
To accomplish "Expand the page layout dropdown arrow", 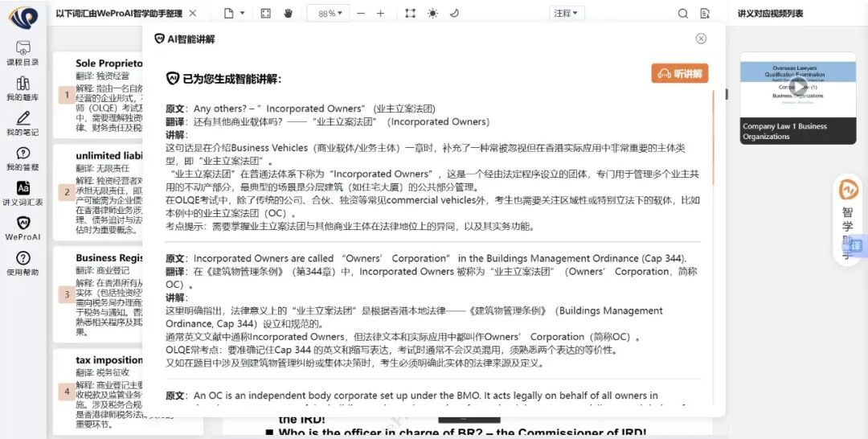I will click(x=243, y=14).
